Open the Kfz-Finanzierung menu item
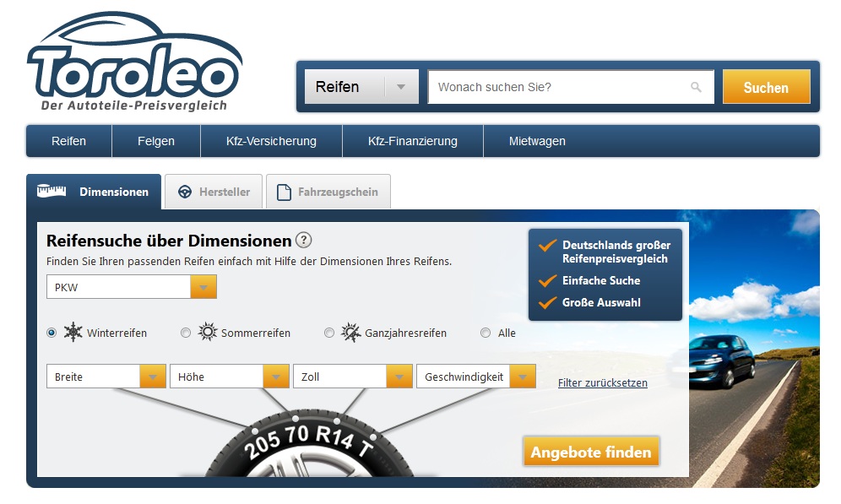The image size is (841, 504). click(x=413, y=141)
